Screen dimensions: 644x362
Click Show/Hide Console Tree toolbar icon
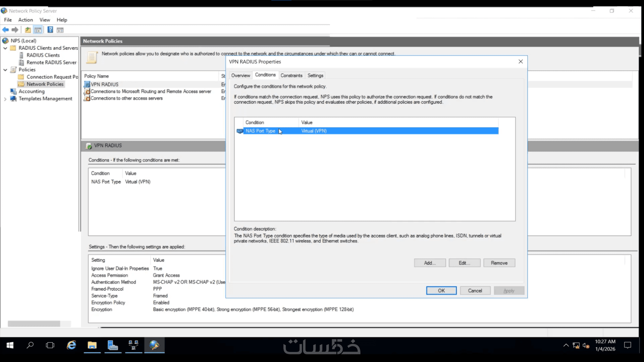click(38, 30)
